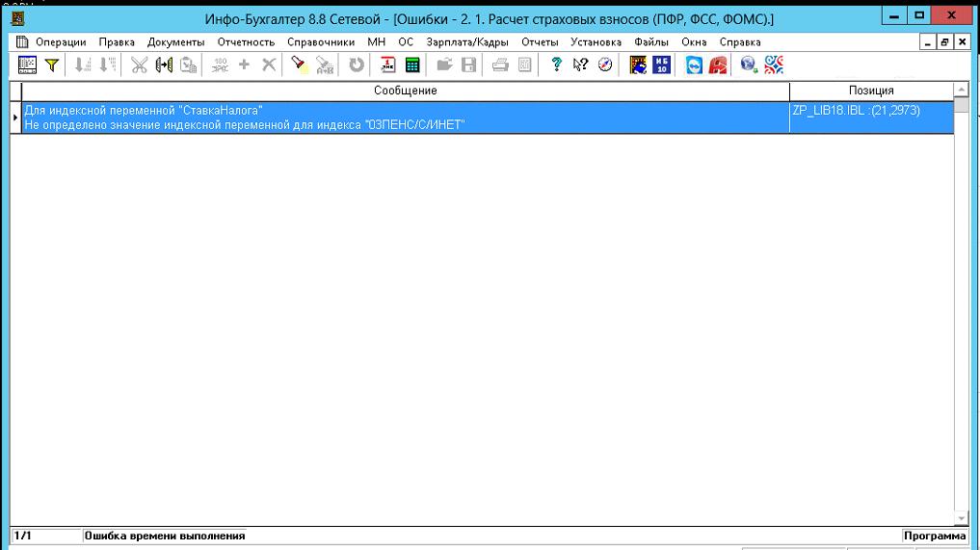The height and width of the screenshot is (550, 980).
Task: Click the 1/1 record counter in status bar
Action: (22, 536)
